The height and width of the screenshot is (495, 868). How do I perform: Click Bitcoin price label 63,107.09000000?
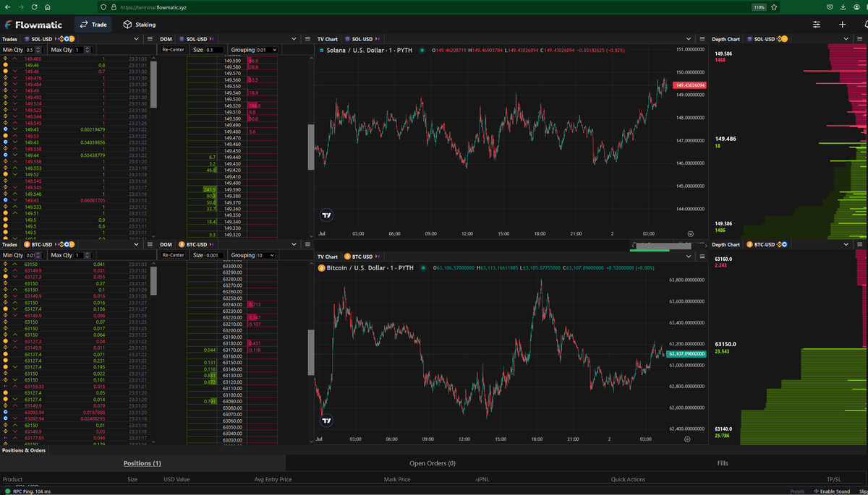[686, 354]
